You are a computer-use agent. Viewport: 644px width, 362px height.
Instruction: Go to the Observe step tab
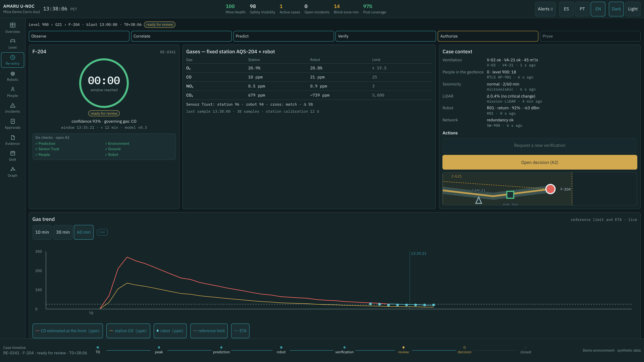(x=79, y=36)
